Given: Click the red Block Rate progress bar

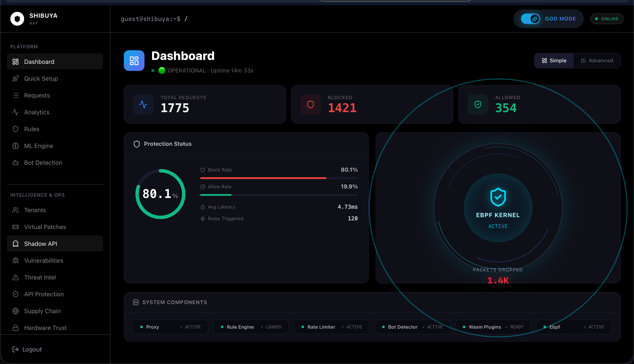Looking at the screenshot, I should point(263,178).
